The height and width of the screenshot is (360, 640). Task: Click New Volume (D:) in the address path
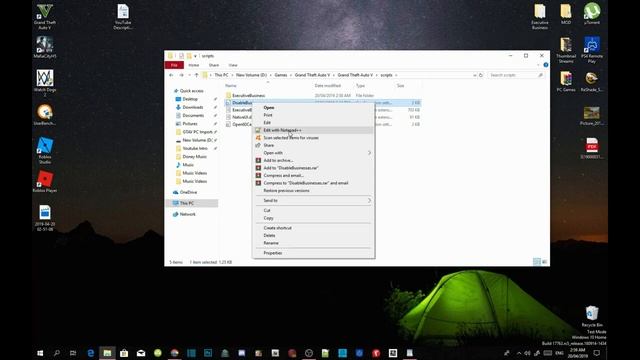(251, 75)
